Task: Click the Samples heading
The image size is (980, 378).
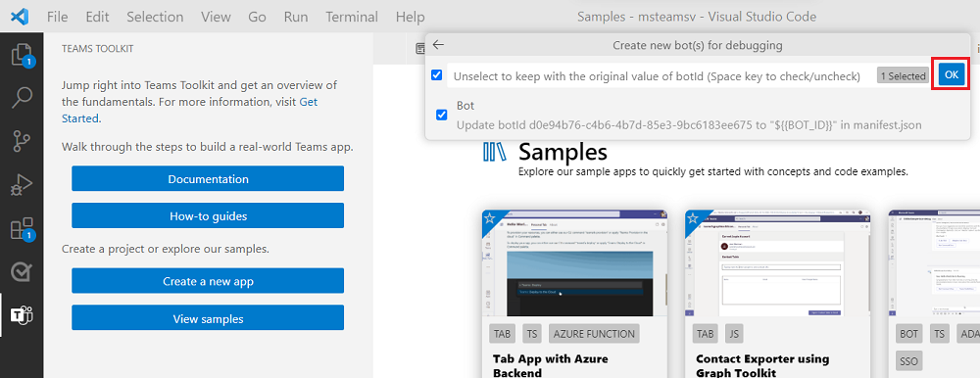Action: (x=563, y=151)
